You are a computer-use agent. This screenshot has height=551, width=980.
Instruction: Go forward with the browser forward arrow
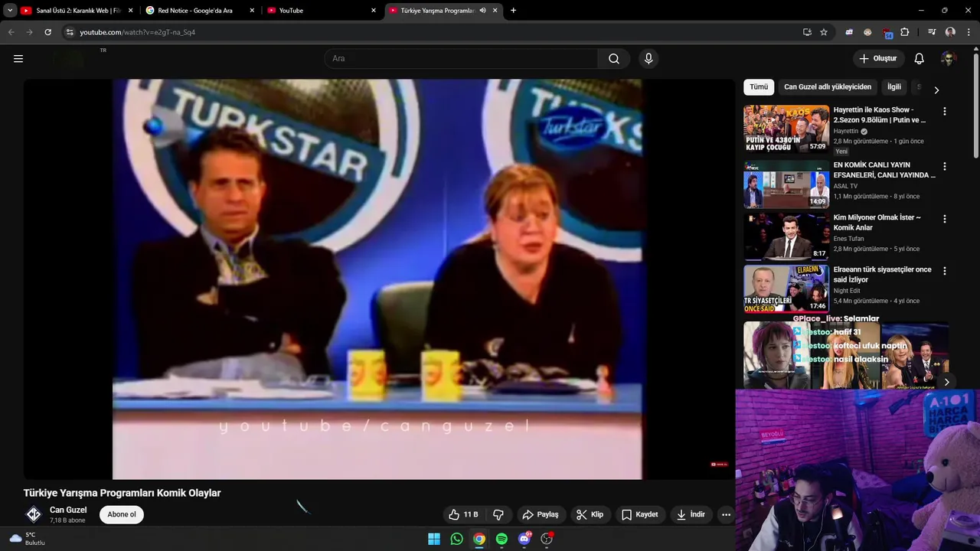[29, 32]
